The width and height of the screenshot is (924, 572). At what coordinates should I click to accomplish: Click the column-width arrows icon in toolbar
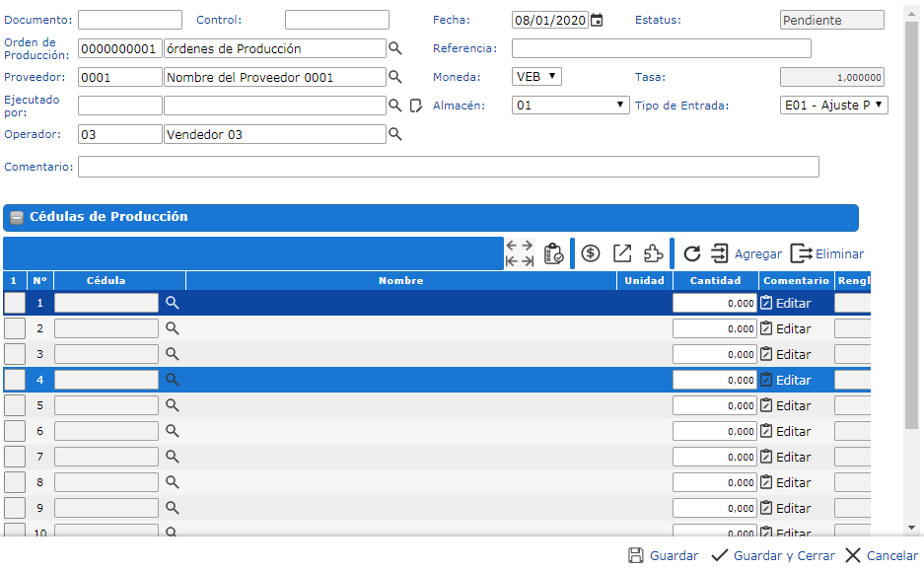[x=520, y=253]
